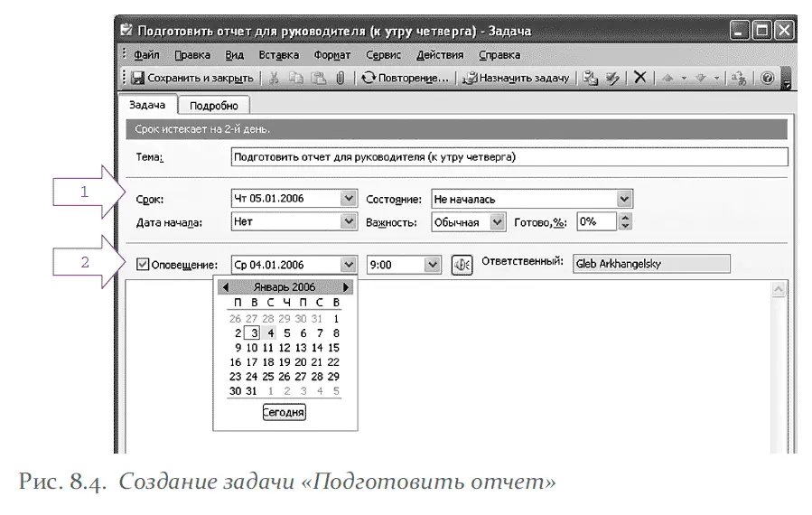Maximize the task window
Image resolution: width=812 pixels, height=515 pixels.
coord(761,31)
